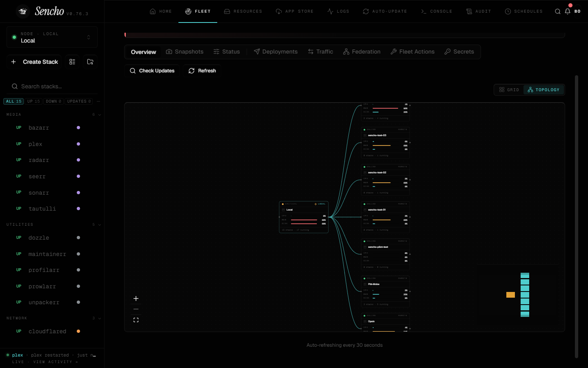Image resolution: width=588 pixels, height=368 pixels.
Task: Click bazarr's purple status dot
Action: [78, 128]
